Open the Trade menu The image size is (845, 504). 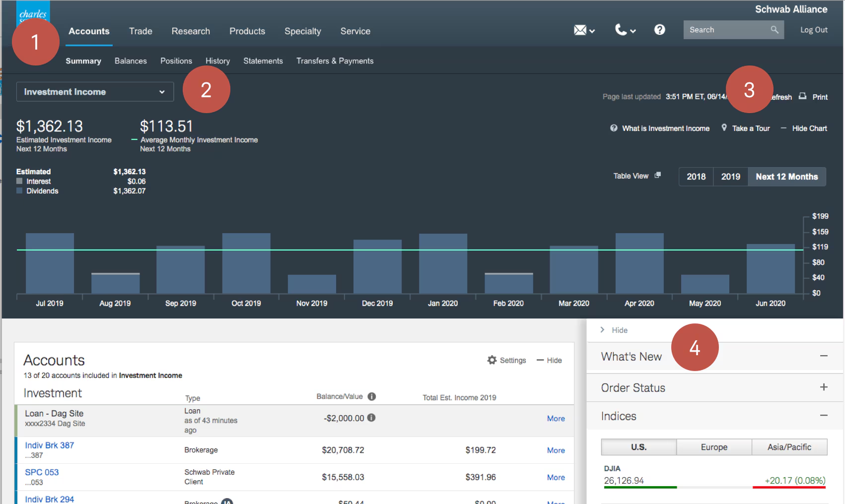coord(141,31)
